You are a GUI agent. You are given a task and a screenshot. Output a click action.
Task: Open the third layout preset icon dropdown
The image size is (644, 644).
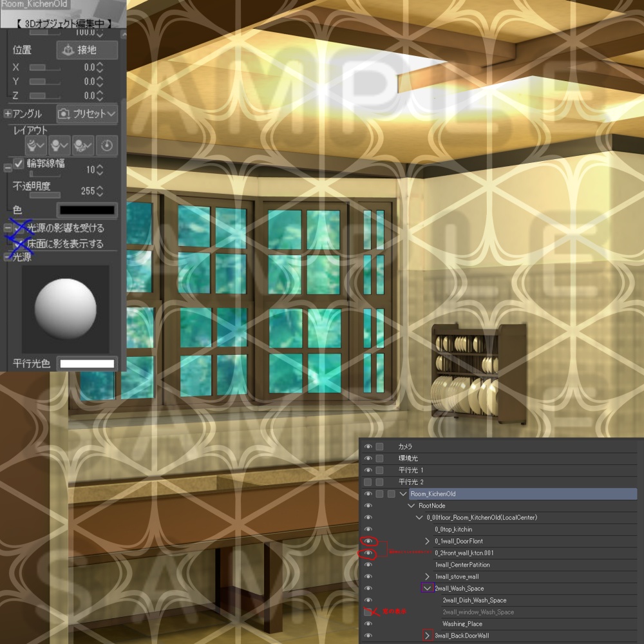[83, 146]
